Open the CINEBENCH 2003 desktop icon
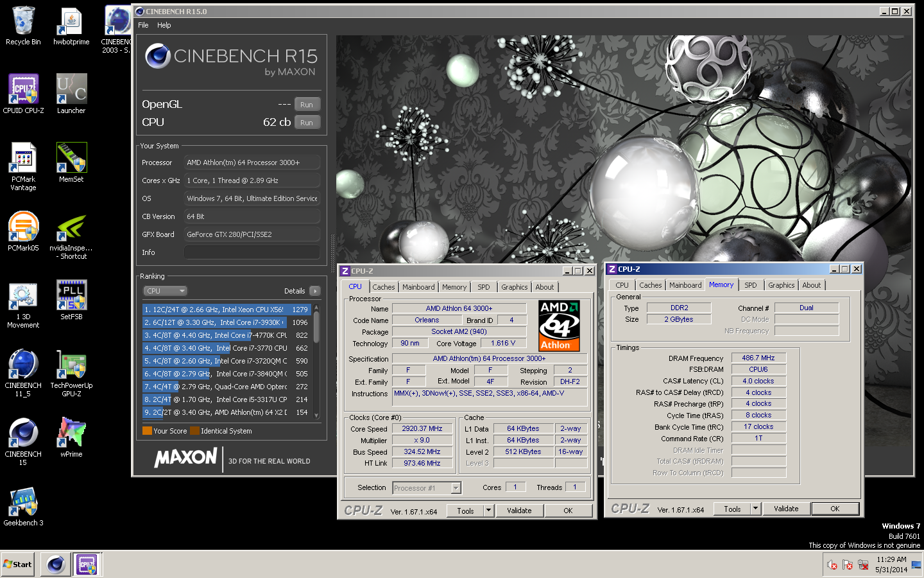 click(117, 30)
